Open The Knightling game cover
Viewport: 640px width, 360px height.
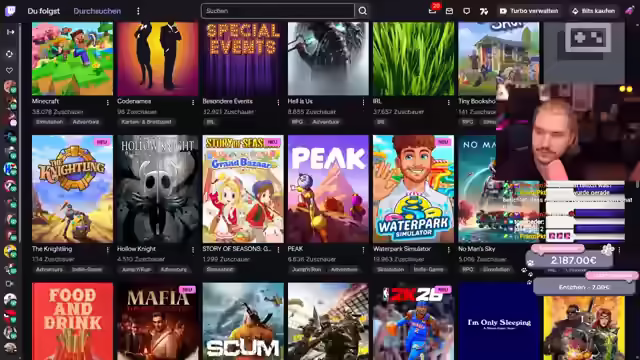[73, 189]
